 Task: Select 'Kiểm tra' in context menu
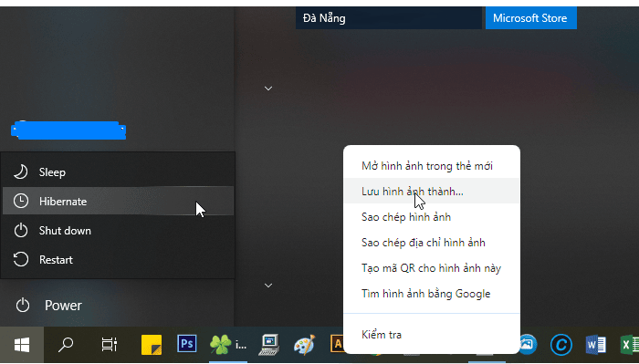pos(432,335)
